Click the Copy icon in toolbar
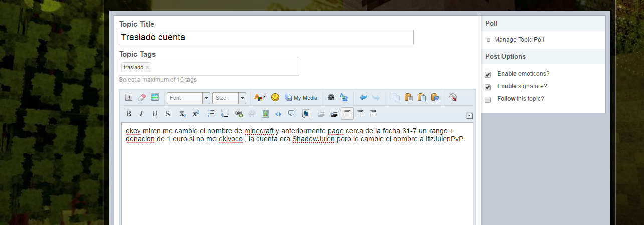 coord(396,98)
